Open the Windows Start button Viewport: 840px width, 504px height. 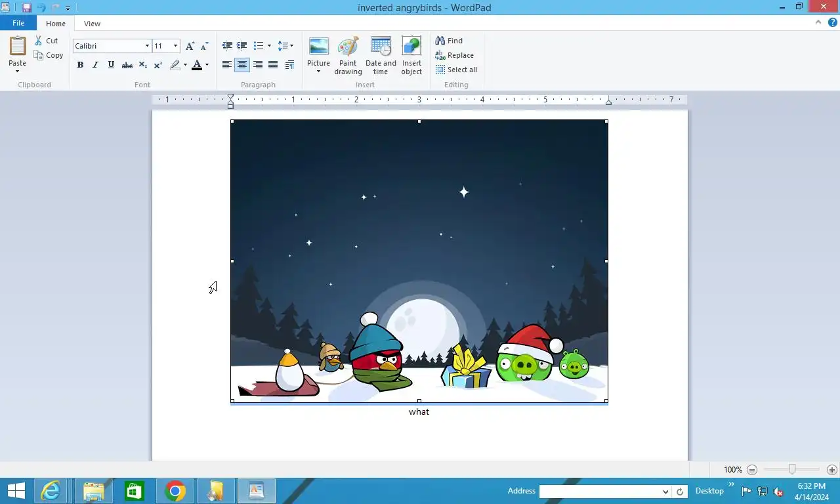click(x=16, y=491)
